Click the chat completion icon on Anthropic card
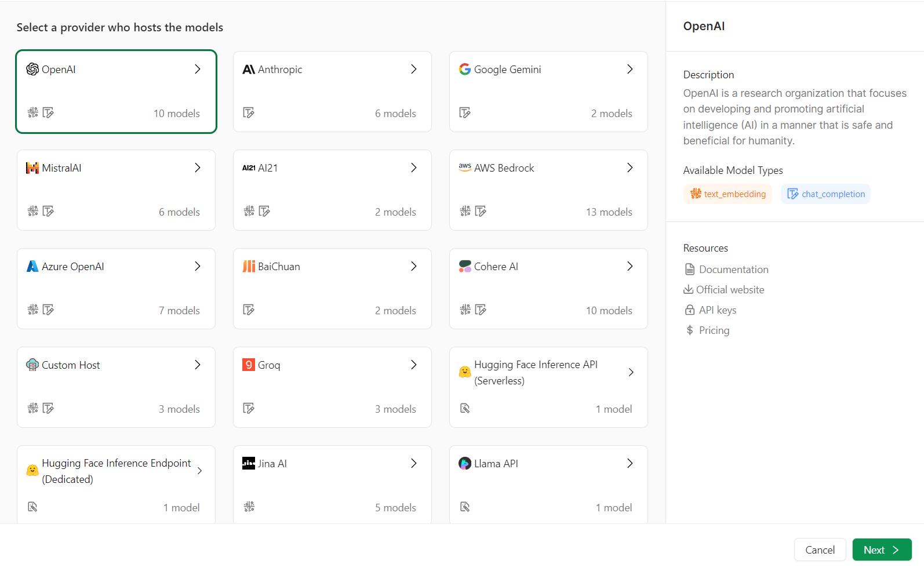The height and width of the screenshot is (571, 924). point(249,112)
